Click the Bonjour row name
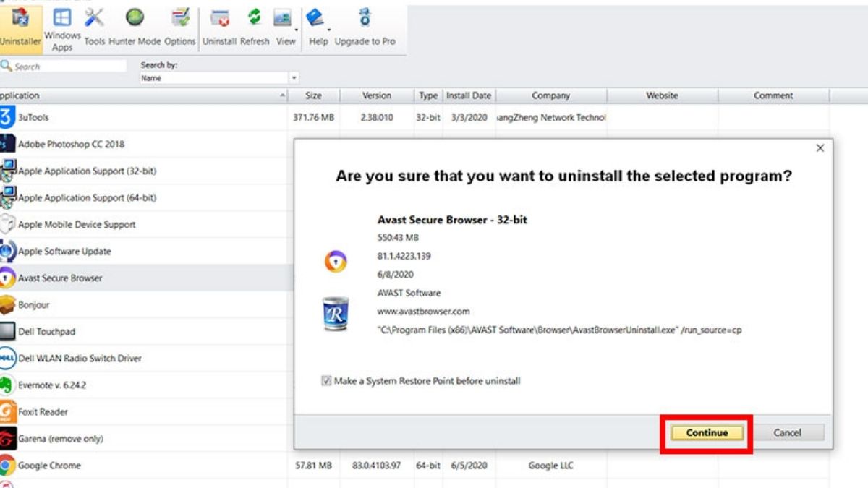This screenshot has width=868, height=488. pyautogui.click(x=34, y=304)
